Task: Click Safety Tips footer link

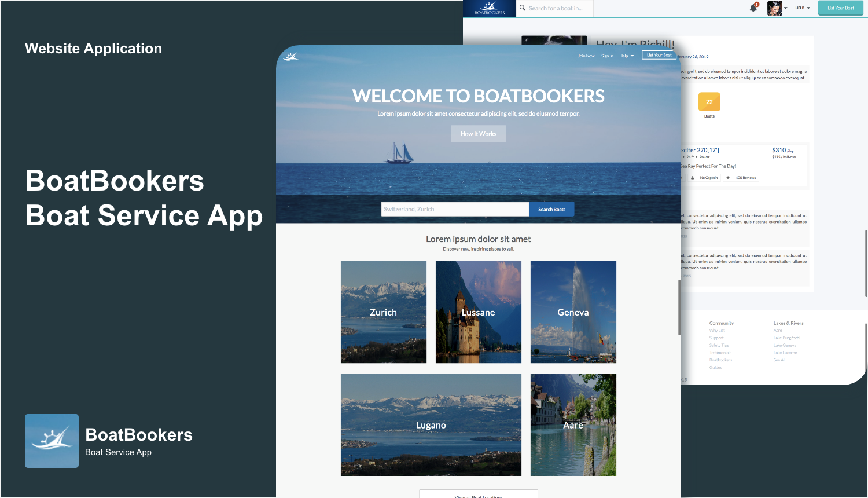Action: pos(719,345)
